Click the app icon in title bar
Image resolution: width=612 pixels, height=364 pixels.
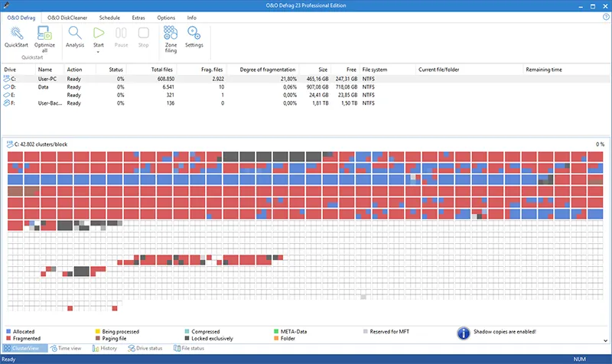point(6,5)
